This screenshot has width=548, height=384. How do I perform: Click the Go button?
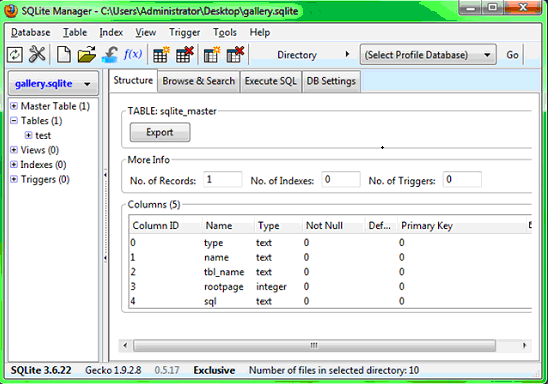point(512,55)
